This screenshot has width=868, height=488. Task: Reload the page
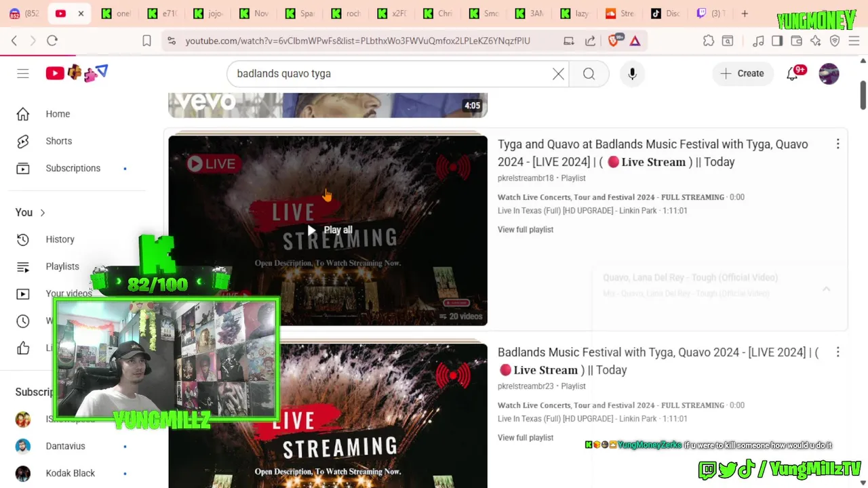(52, 41)
